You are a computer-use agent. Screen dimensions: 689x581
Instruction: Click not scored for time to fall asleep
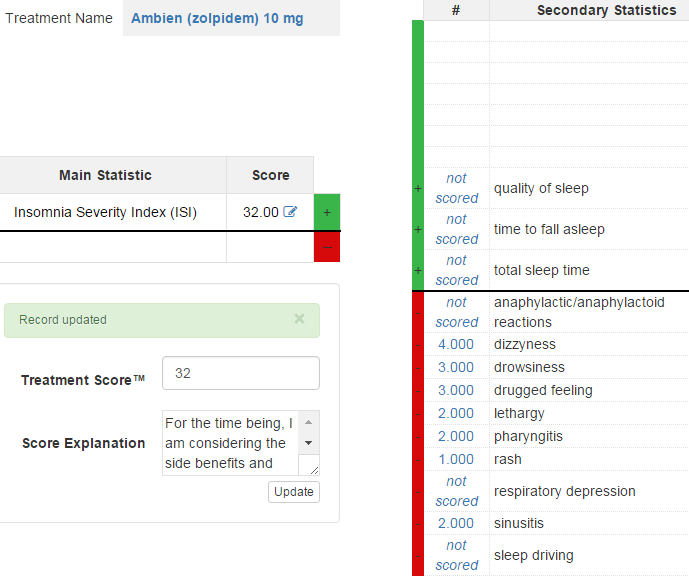point(457,229)
